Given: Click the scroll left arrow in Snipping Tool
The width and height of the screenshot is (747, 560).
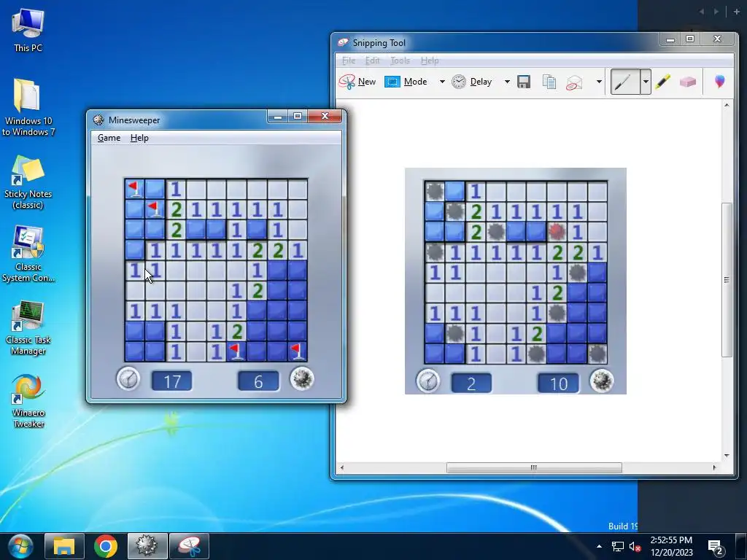Looking at the screenshot, I should click(341, 467).
